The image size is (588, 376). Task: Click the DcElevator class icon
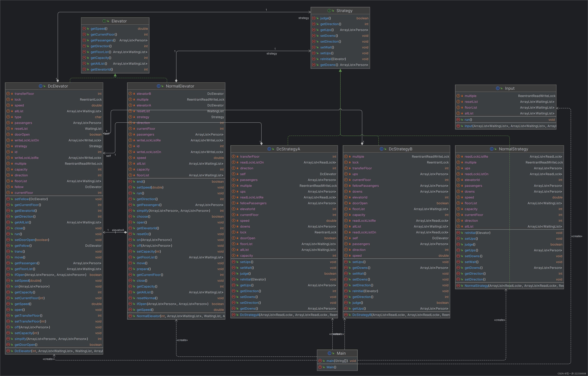coord(41,86)
